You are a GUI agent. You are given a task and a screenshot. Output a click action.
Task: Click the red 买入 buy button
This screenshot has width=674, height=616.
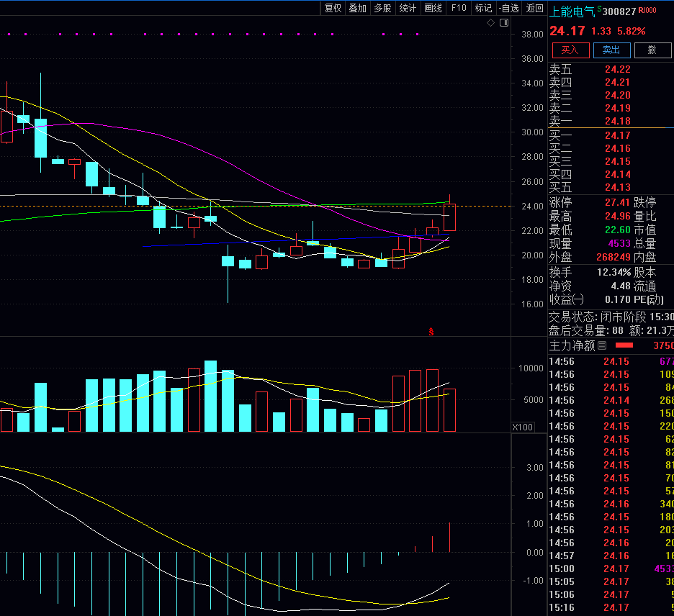point(570,50)
